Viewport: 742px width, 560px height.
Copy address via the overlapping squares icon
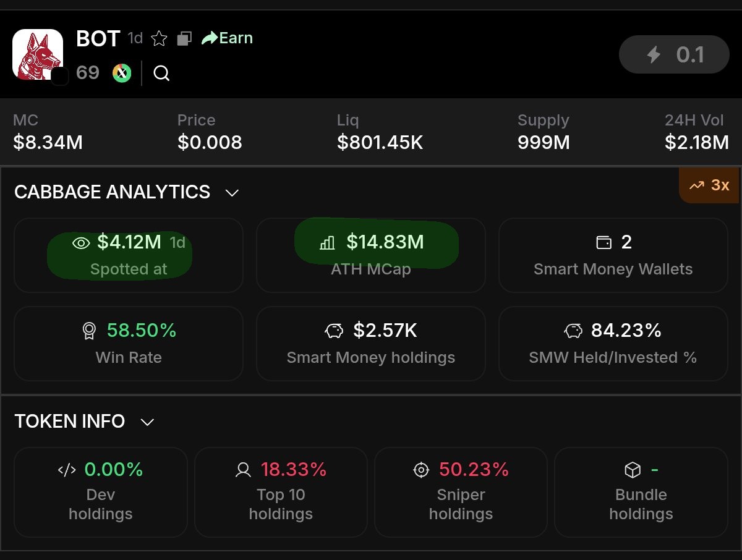click(184, 39)
